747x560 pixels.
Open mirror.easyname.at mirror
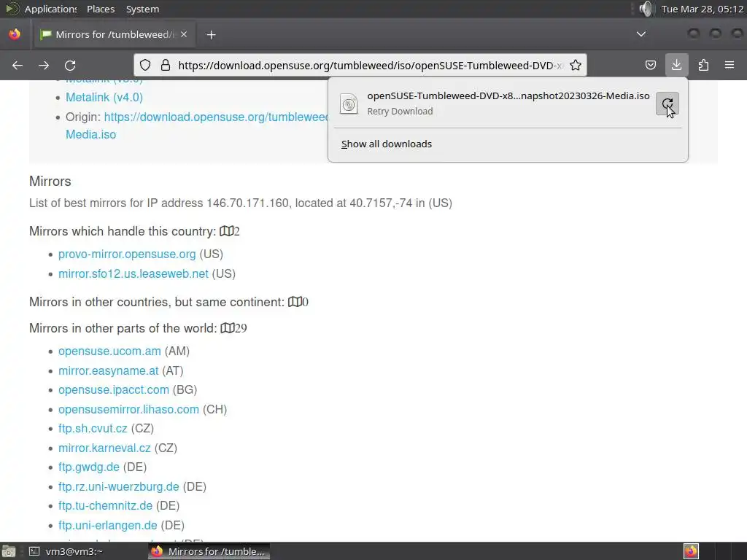point(108,370)
